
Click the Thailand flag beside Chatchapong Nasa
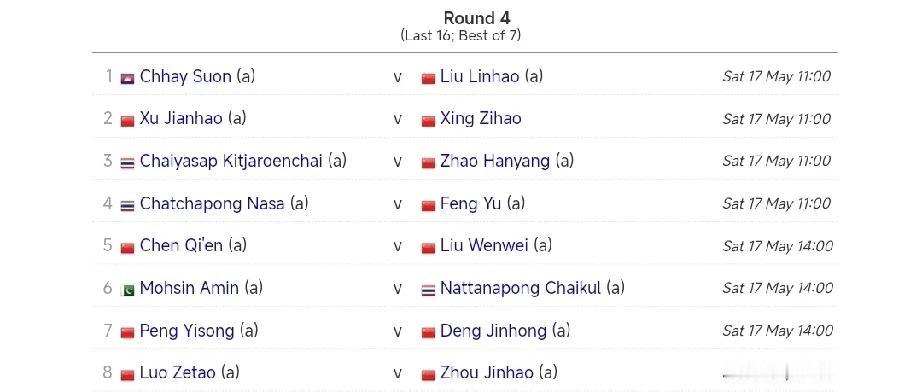pyautogui.click(x=128, y=205)
